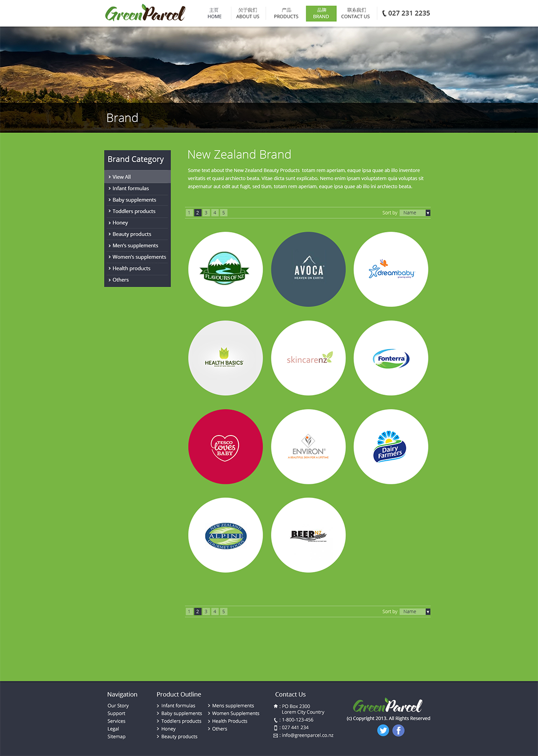This screenshot has width=538, height=756.
Task: Click the Our Story footer link
Action: [x=117, y=706]
